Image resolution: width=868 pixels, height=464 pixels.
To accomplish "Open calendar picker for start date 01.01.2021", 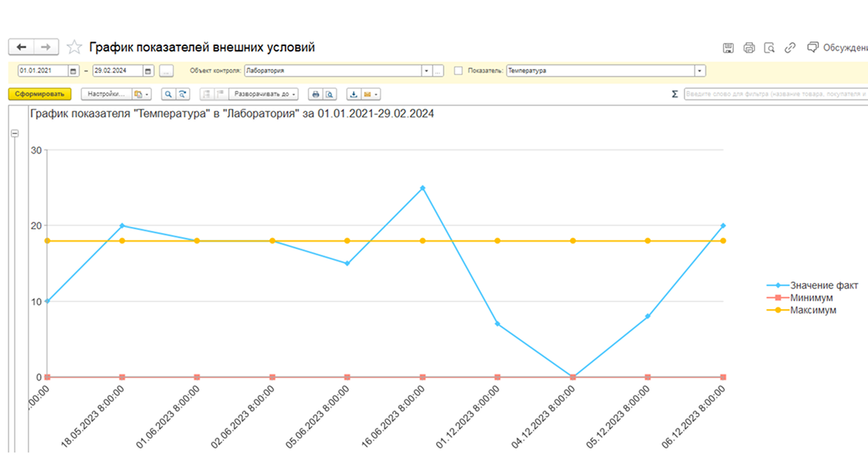I will pyautogui.click(x=73, y=71).
